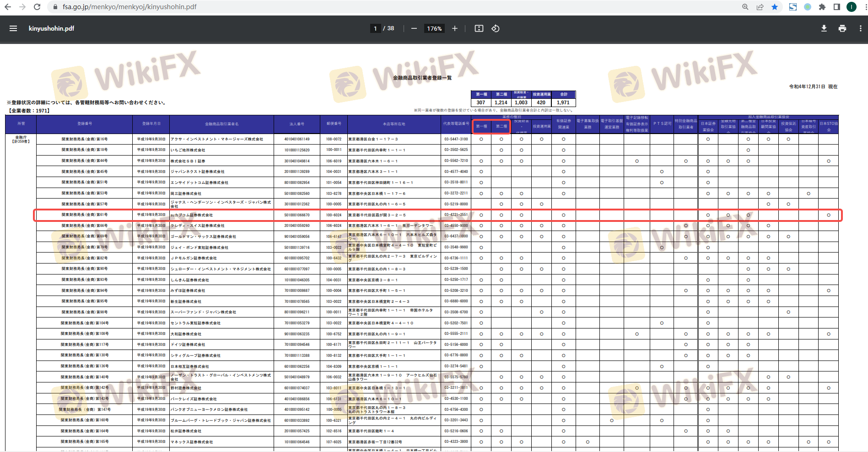Click the page number input field
This screenshot has width=868, height=452.
(375, 28)
